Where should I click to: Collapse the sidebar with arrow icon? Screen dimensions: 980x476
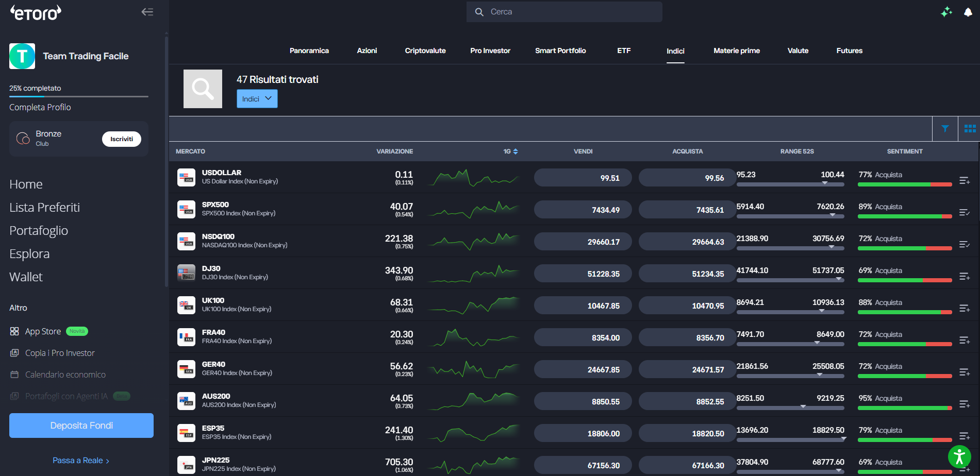147,12
